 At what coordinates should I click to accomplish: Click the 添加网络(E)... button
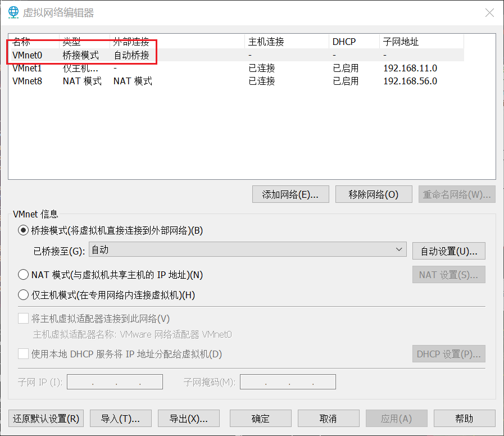point(290,194)
